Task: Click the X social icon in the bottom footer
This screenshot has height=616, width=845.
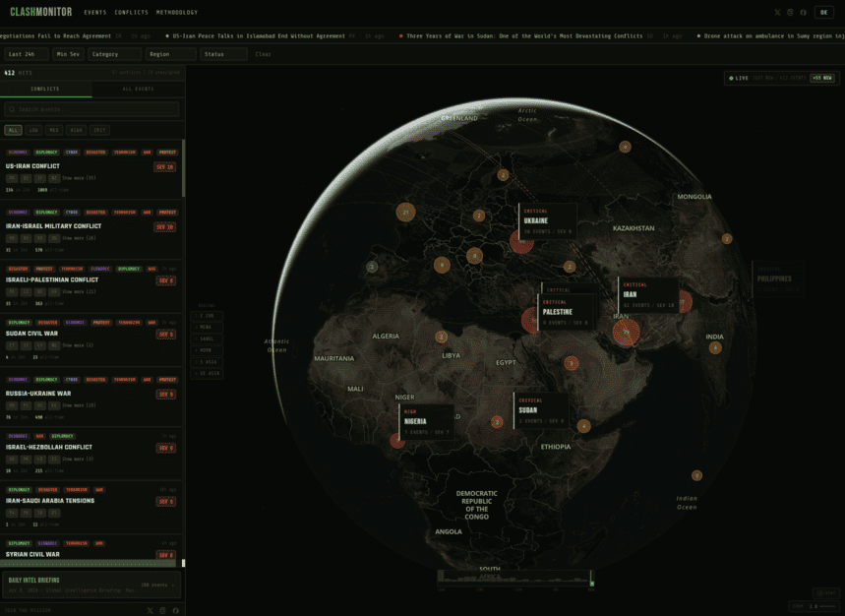Action: click(x=150, y=611)
